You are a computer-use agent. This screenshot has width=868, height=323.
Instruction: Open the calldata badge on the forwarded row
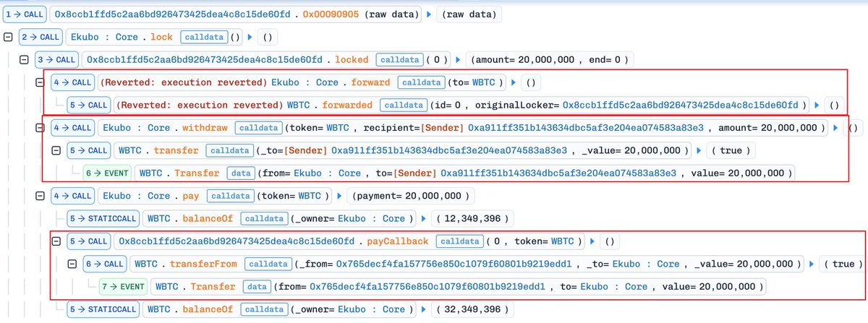tap(402, 105)
